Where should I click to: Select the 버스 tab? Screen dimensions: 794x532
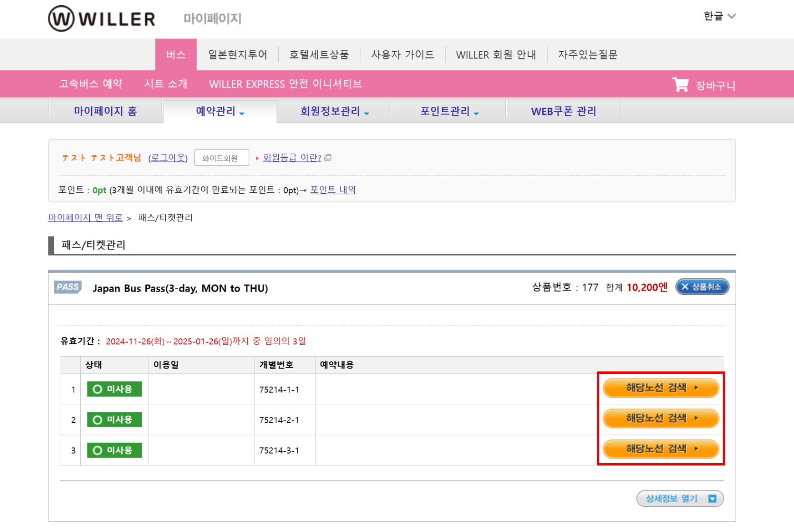[176, 55]
